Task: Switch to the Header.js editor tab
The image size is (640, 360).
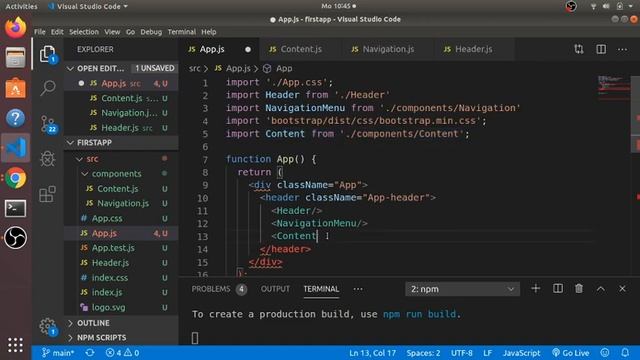Action: [473, 49]
